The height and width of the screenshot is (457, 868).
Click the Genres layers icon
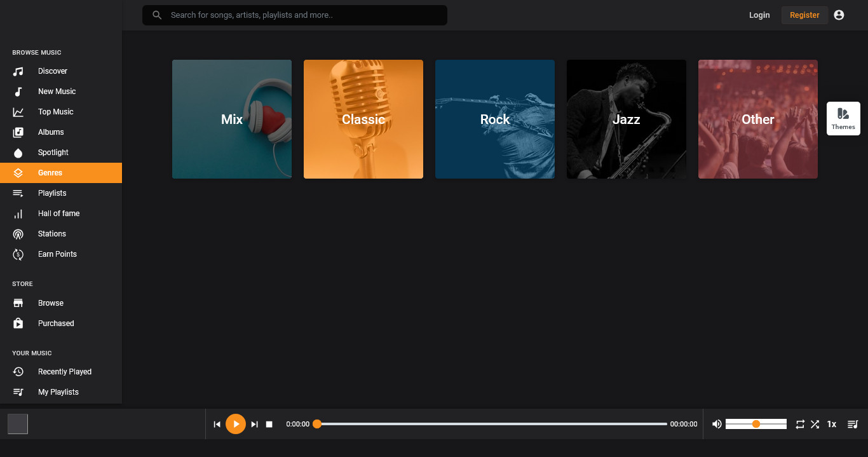pos(18,173)
